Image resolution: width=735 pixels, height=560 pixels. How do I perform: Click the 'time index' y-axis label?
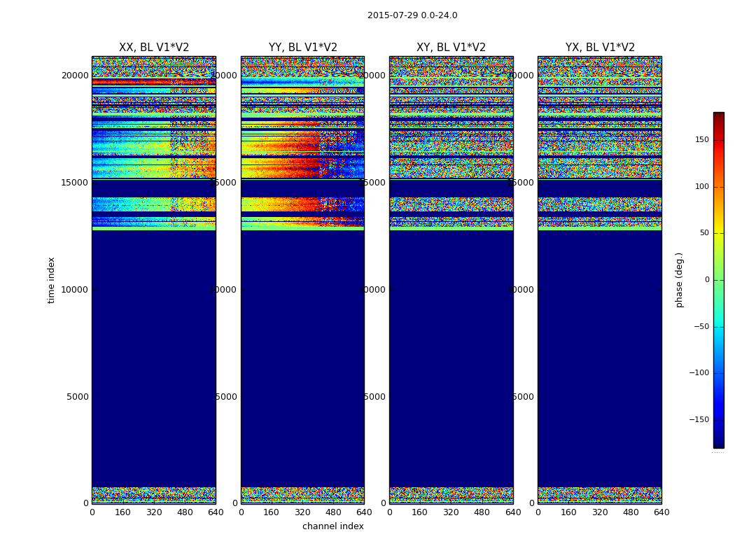point(51,280)
